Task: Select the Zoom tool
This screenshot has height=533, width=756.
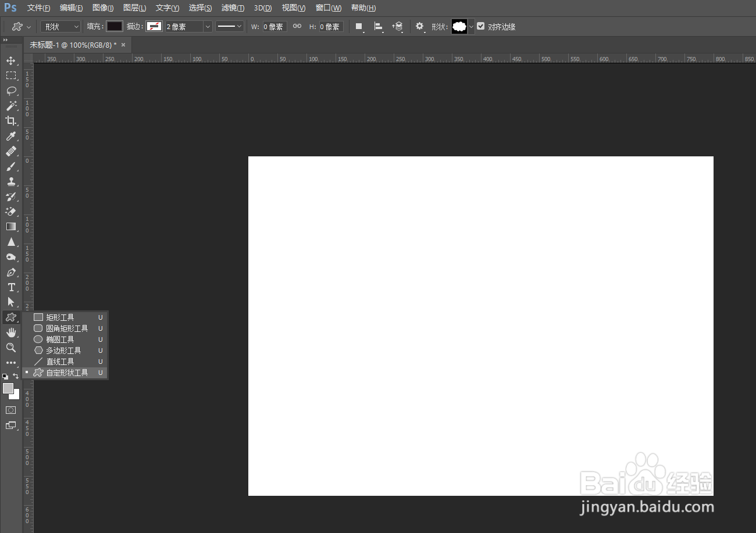Action: tap(11, 348)
